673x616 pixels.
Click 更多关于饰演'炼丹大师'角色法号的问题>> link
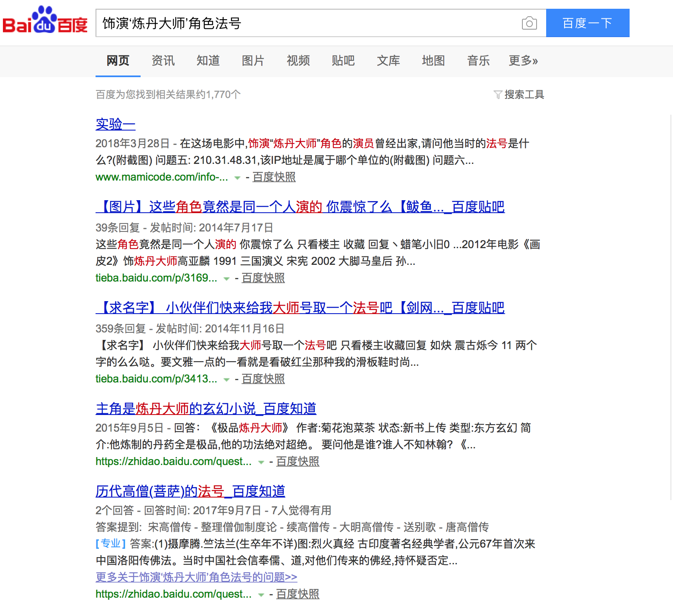coord(196,577)
